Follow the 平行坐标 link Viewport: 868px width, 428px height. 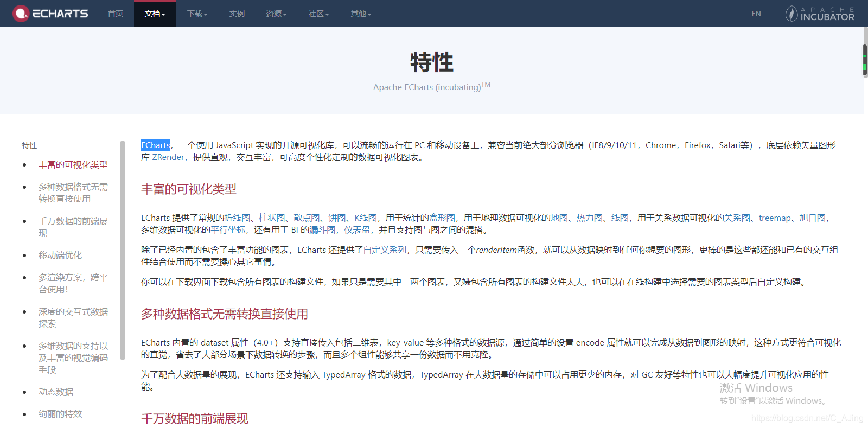pyautogui.click(x=228, y=230)
